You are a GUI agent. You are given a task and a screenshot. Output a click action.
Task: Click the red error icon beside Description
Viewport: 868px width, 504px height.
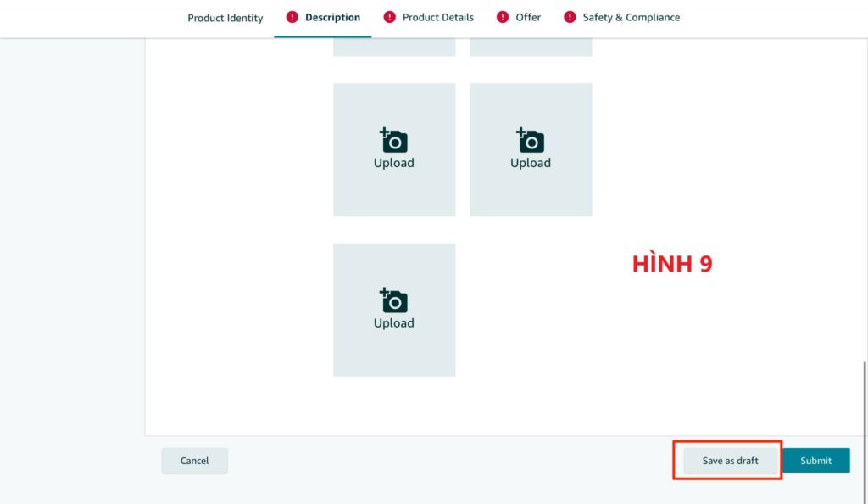[292, 17]
